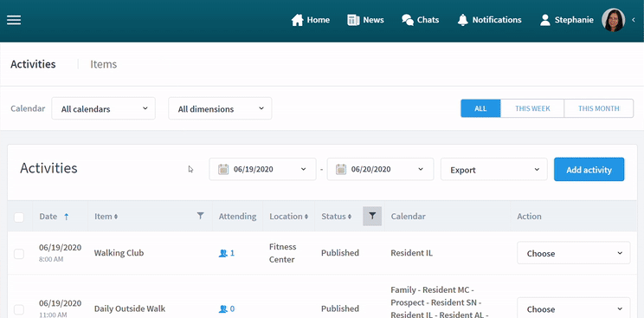Viewport: 644px width, 318px height.
Task: Open the Export dropdown
Action: pos(494,170)
